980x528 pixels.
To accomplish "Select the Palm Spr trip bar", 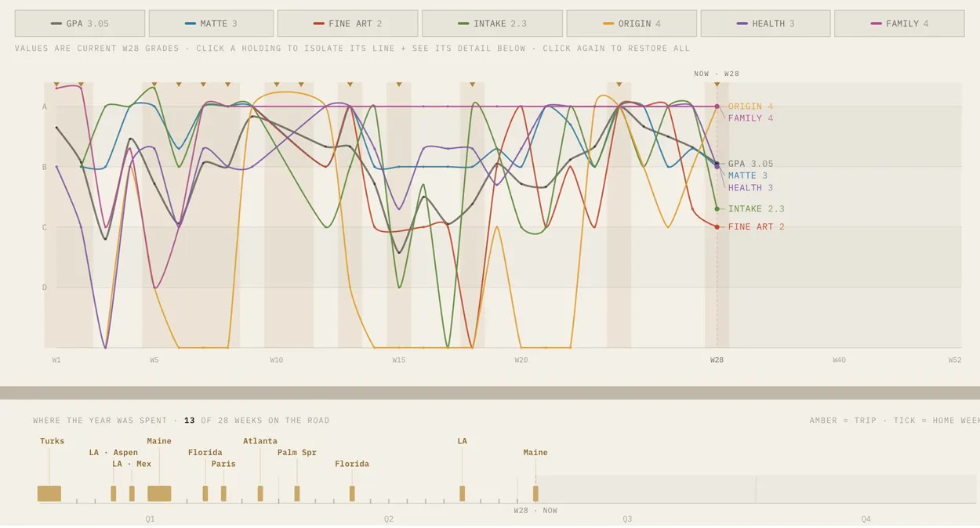I will click(x=297, y=494).
